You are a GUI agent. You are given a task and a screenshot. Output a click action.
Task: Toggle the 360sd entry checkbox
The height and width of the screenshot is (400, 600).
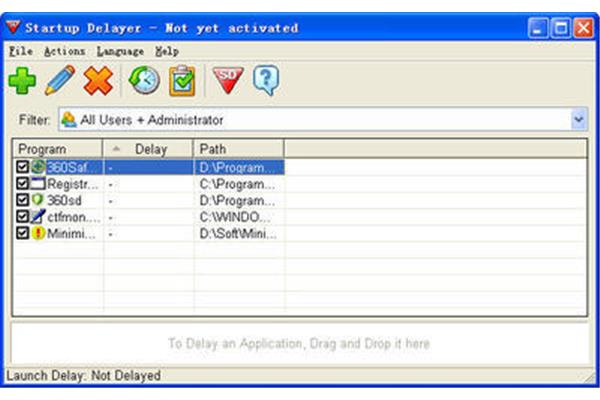(23, 200)
